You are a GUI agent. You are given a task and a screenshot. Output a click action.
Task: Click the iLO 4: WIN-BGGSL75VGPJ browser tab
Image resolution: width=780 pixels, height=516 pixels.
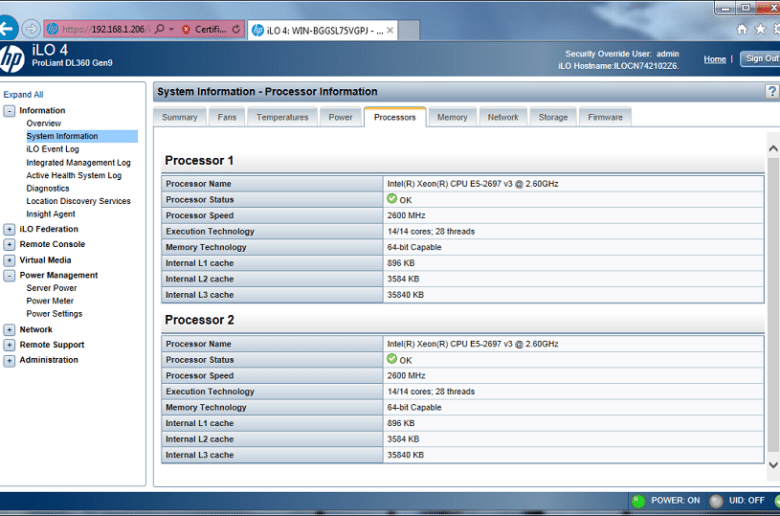click(x=322, y=30)
